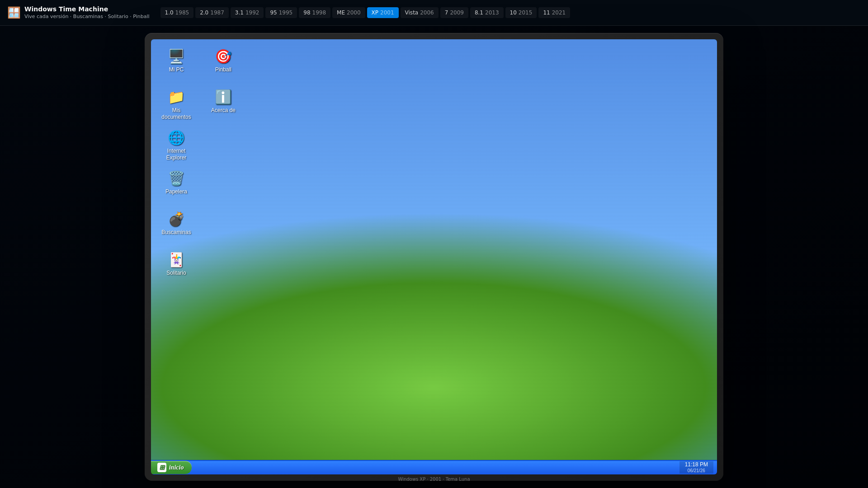Viewport: 868px width, 488px height.
Task: Launch the Solitario card icon
Action: pyautogui.click(x=176, y=264)
